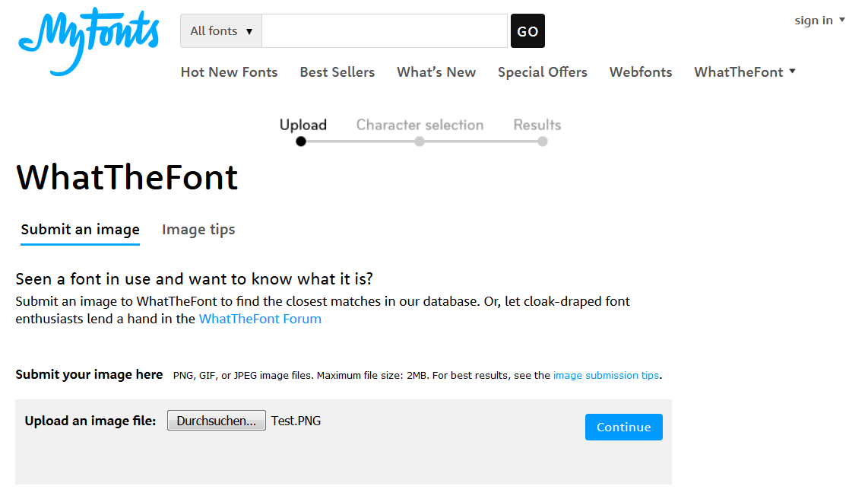Switch to Image tips tab

(x=198, y=229)
